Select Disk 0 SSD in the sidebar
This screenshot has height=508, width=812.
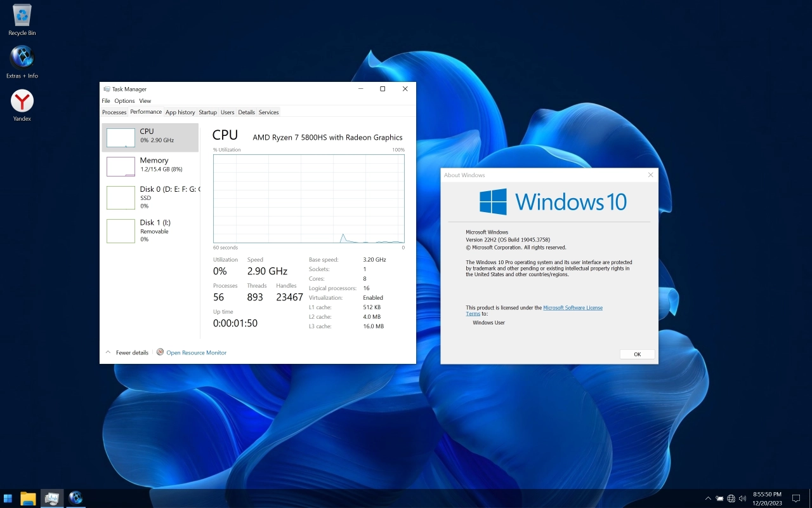[150, 197]
